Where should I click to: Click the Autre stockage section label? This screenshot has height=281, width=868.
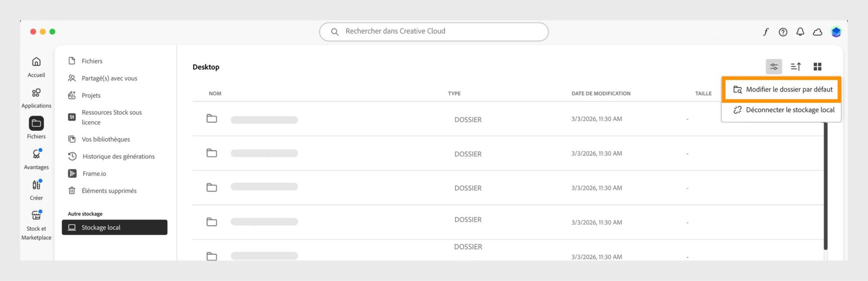(x=85, y=214)
